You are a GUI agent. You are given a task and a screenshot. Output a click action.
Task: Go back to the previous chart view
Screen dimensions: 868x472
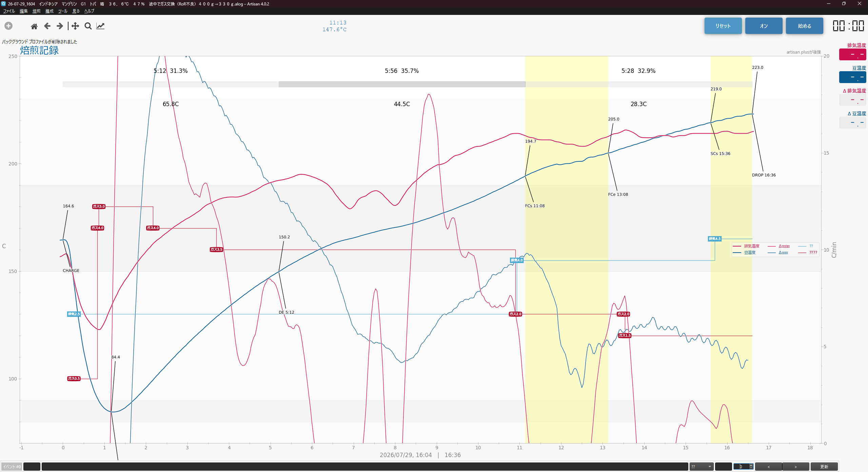pos(47,26)
